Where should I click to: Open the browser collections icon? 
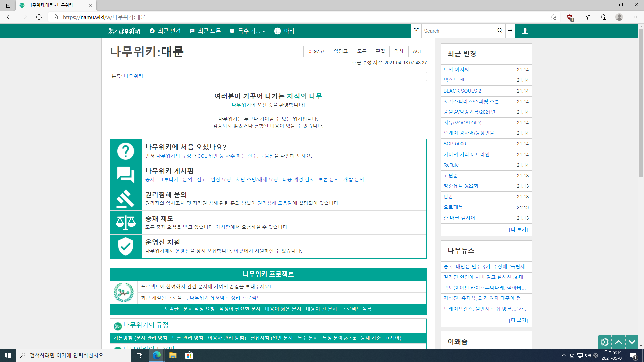(x=604, y=17)
